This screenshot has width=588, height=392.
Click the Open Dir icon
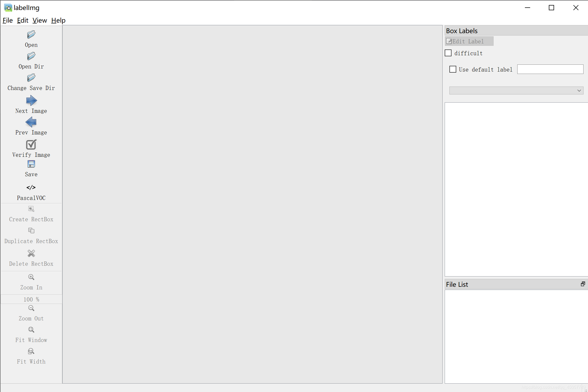point(32,56)
